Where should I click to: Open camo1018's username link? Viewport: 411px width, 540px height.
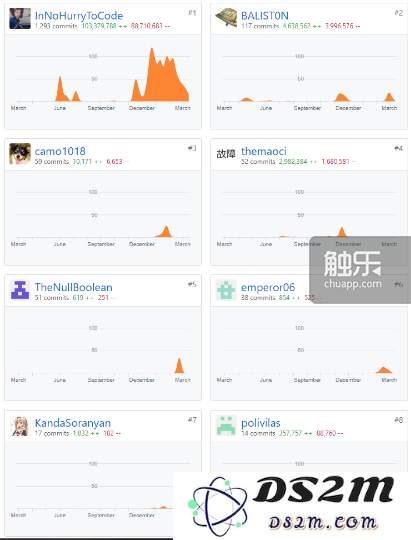click(60, 151)
